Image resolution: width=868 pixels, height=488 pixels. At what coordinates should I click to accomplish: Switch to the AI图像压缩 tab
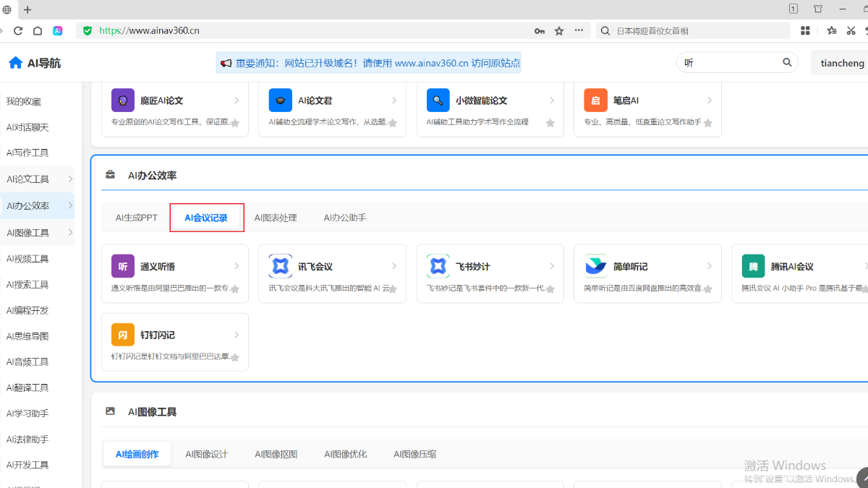coord(414,454)
